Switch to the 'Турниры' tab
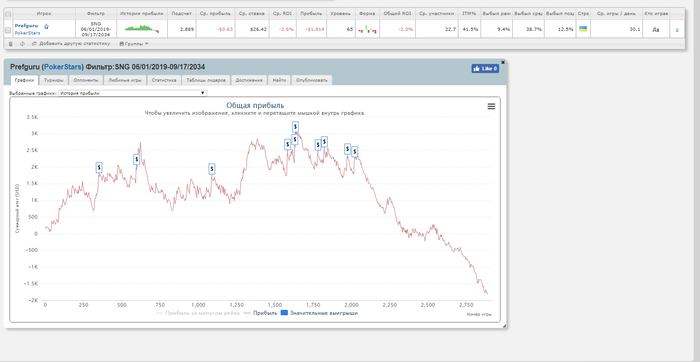700x362 pixels. (x=54, y=80)
